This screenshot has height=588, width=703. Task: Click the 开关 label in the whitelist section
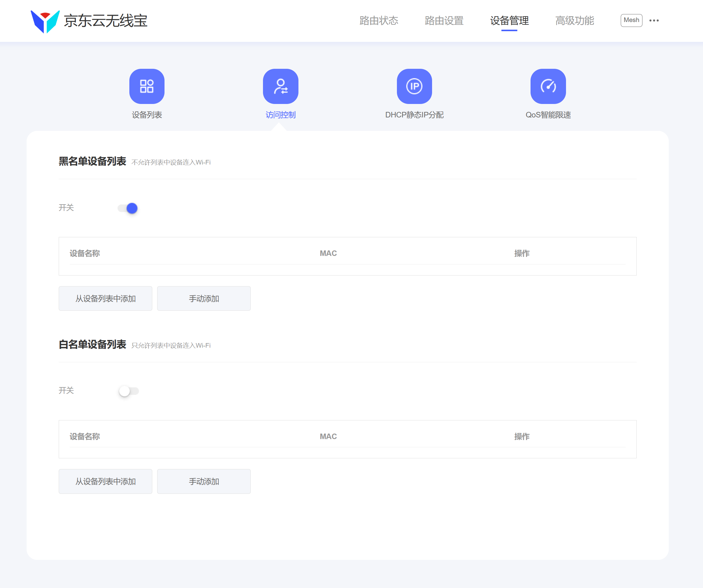click(x=66, y=390)
